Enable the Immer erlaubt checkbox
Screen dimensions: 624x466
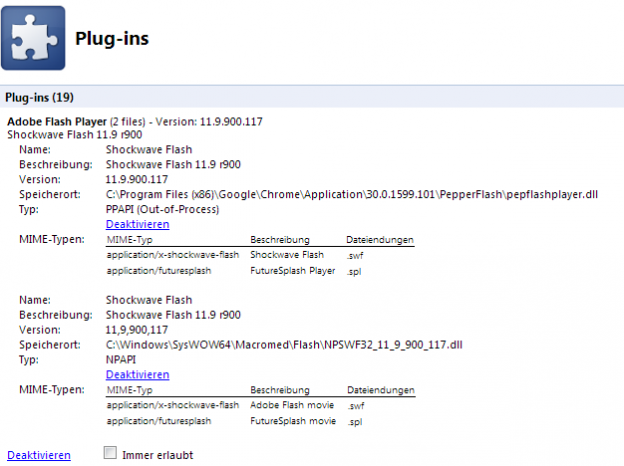tap(110, 452)
